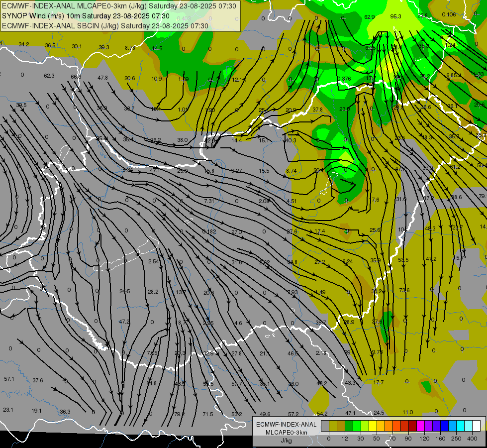The height and width of the screenshot is (448, 487).
Task: Pick the lime yellow-green legend swatch
Action: coord(365,426)
